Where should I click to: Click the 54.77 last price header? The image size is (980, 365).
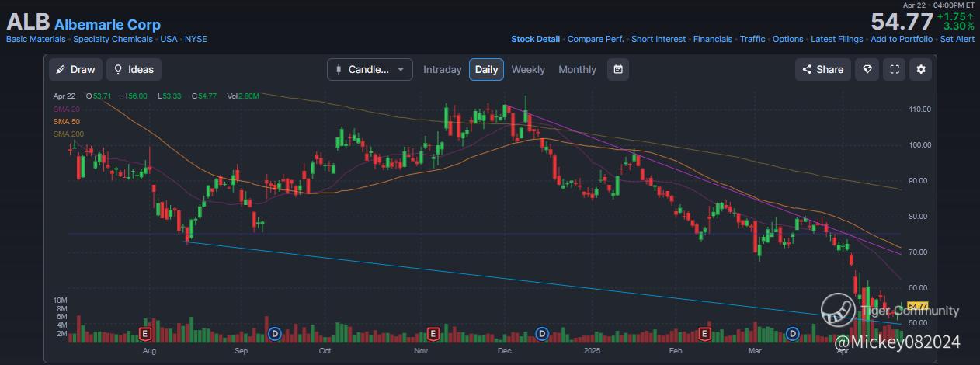click(x=902, y=22)
